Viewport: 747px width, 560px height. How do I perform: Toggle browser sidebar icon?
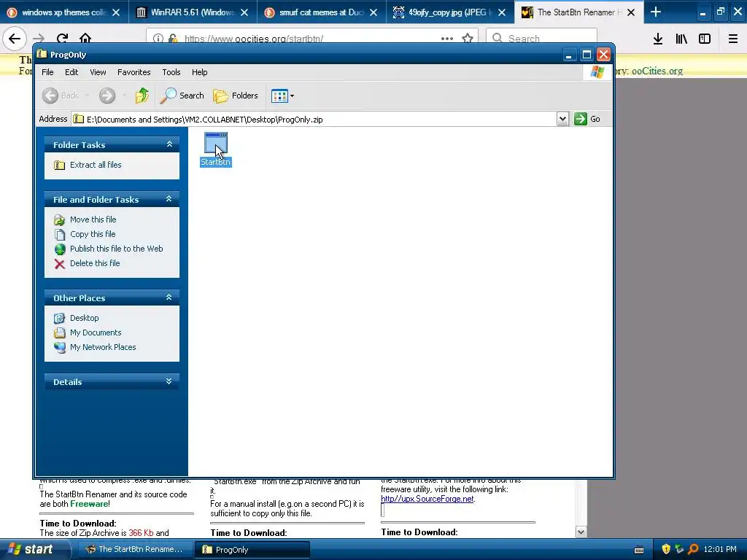click(705, 39)
